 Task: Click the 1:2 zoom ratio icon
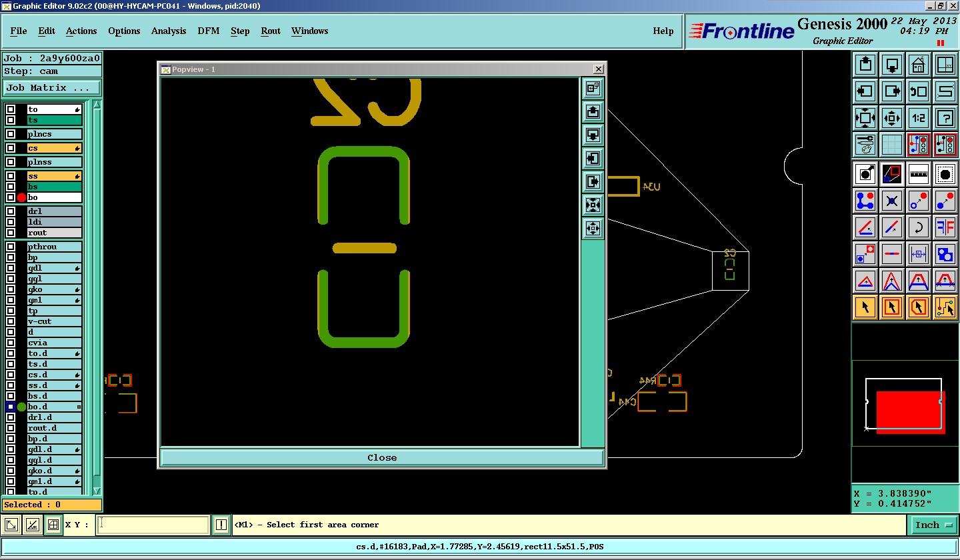919,118
